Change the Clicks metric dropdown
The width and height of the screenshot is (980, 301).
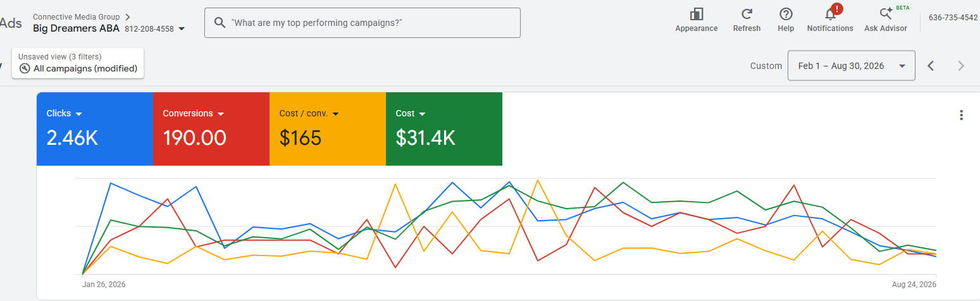click(79, 114)
